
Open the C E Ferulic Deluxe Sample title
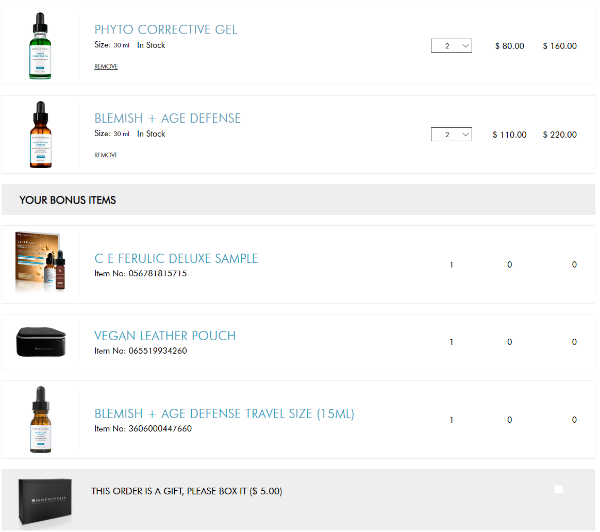[x=176, y=259]
